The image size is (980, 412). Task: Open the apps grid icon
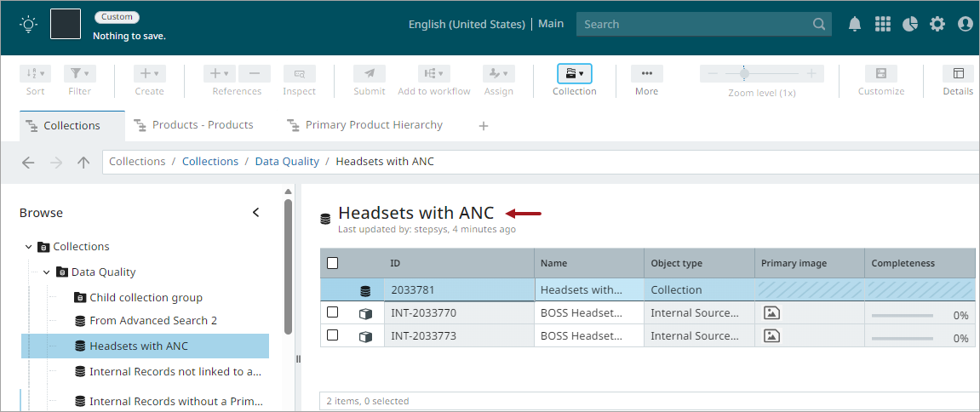pyautogui.click(x=883, y=24)
